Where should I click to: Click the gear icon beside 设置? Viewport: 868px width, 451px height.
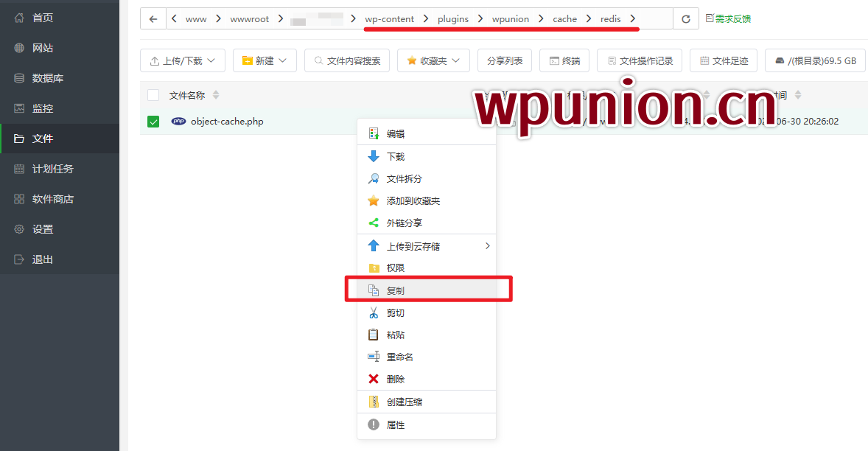[x=19, y=229]
